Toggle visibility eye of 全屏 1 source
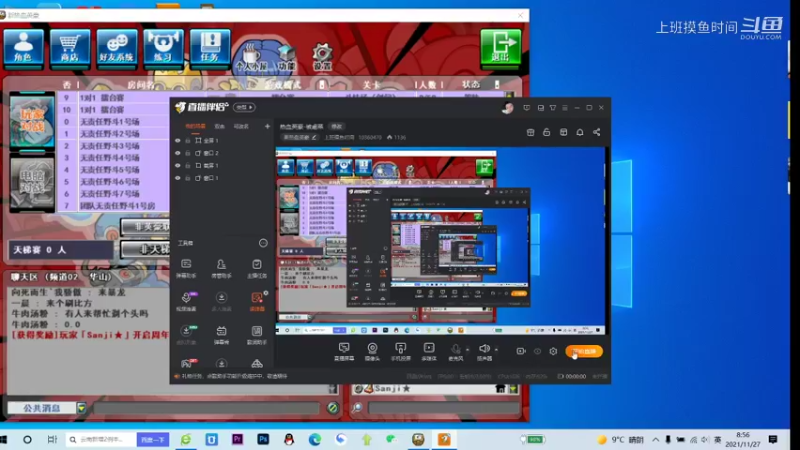Image resolution: width=800 pixels, height=450 pixels. (x=178, y=140)
